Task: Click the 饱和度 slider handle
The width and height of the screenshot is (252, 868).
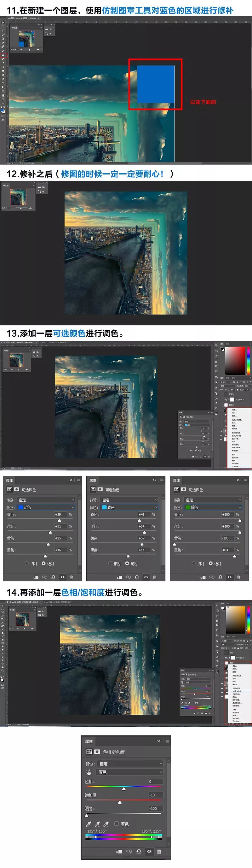Action: click(120, 802)
